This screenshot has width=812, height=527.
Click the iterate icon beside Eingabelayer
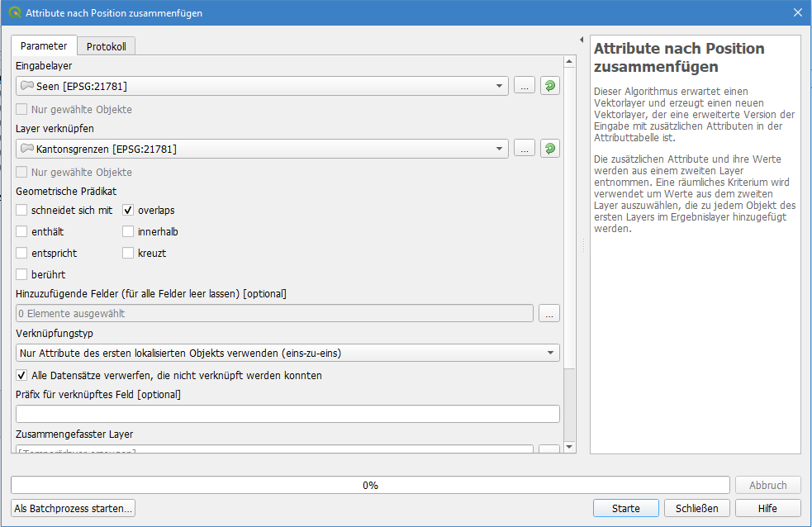tap(550, 86)
